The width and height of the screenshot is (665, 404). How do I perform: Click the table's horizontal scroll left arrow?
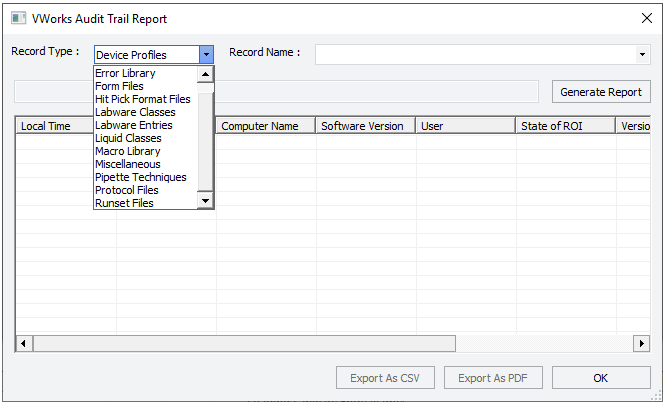pos(24,343)
